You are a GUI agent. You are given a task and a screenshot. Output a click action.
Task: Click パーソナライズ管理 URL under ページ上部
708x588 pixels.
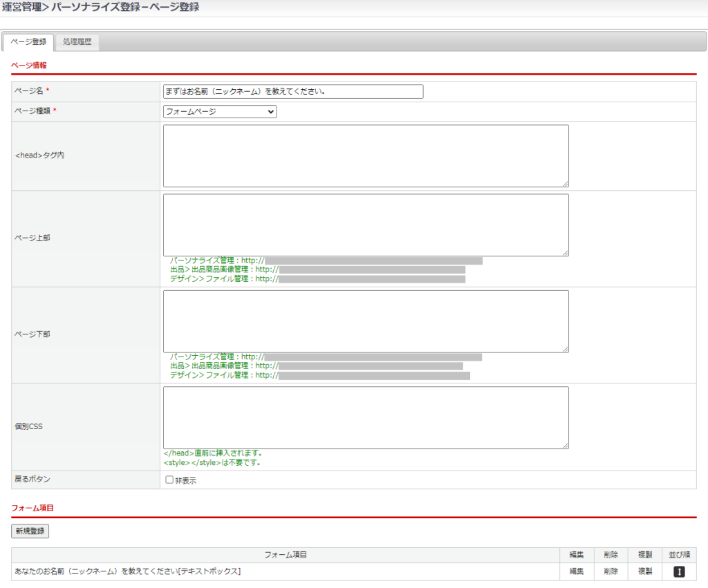point(326,260)
